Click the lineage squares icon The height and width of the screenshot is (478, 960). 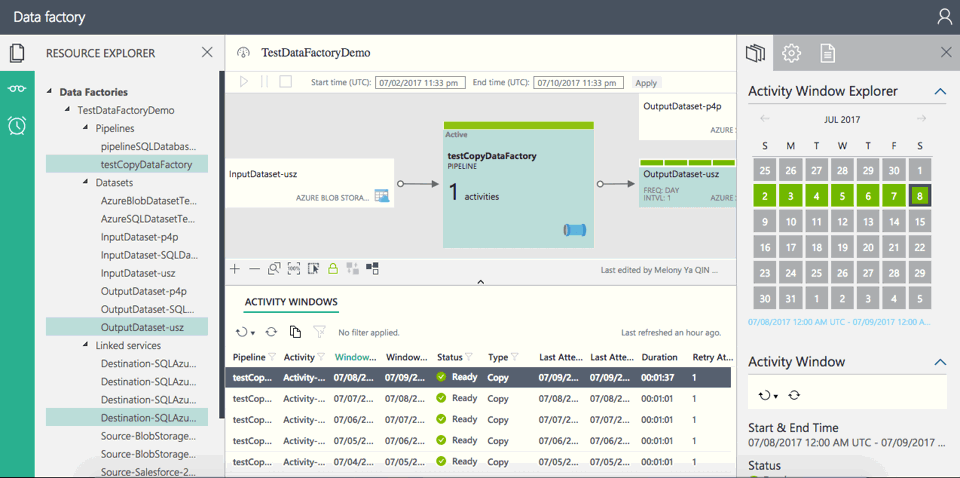[x=372, y=268]
